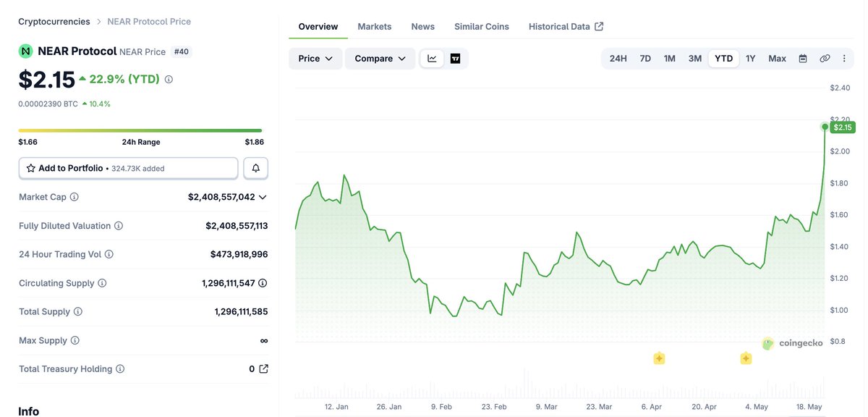Click the $1.86 range high value
Viewport: 868px width, 417px height.
pos(255,142)
